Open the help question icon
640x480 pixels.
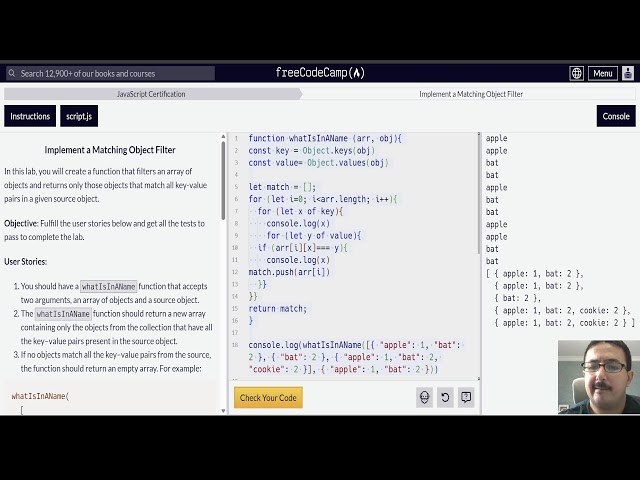[x=466, y=397]
